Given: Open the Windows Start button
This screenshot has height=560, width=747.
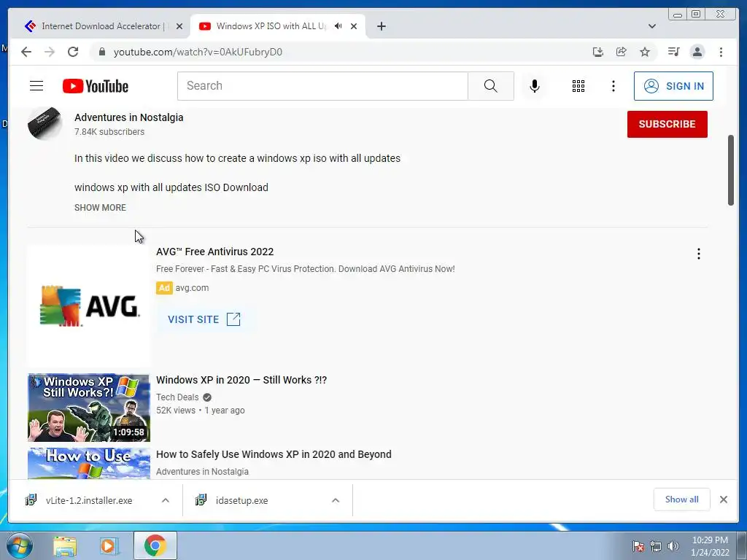Looking at the screenshot, I should tap(19, 545).
